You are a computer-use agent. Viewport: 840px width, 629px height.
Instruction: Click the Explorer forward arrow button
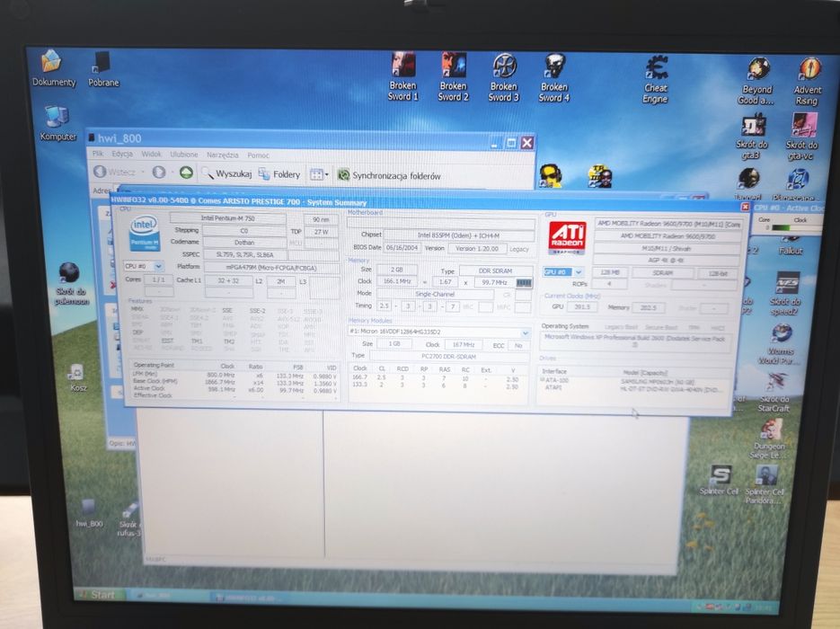(x=159, y=172)
